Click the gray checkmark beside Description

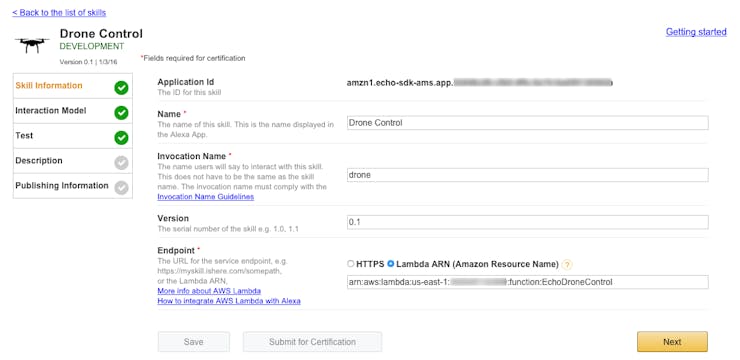[x=121, y=163]
